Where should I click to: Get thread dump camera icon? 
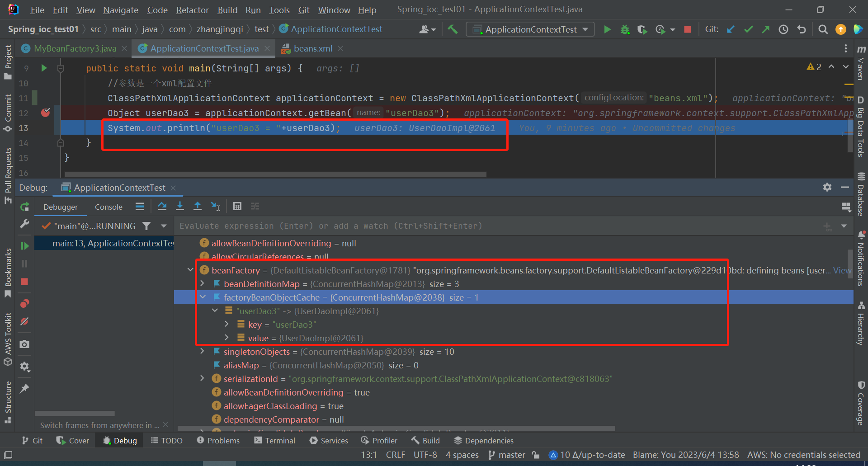(x=24, y=344)
